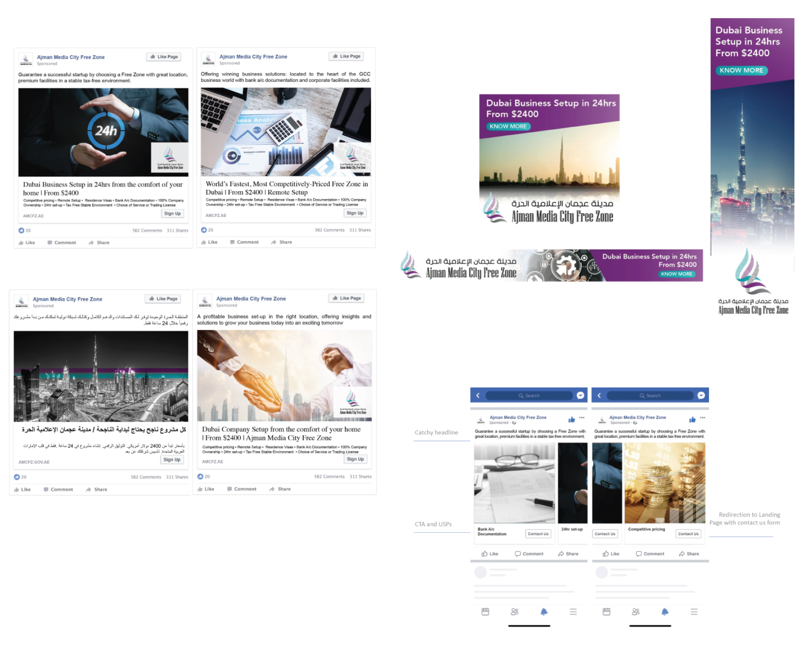
Task: Open Messenger in the Bank A/c Documentation mobile mockup
Action: click(580, 395)
